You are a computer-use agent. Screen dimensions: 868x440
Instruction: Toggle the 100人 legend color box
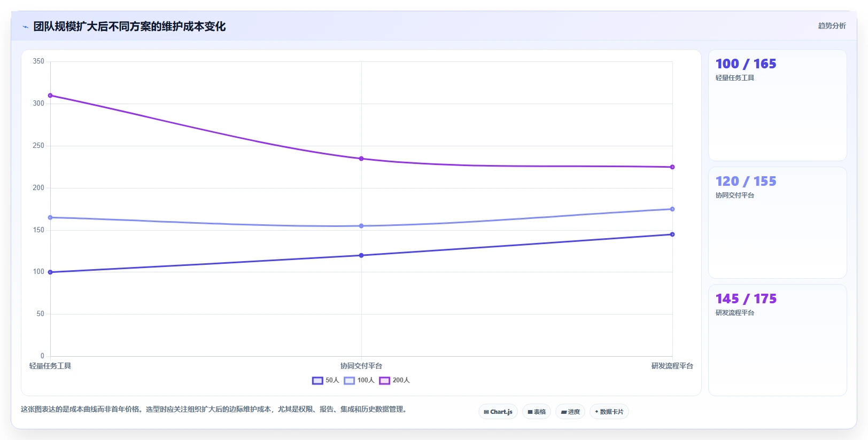coord(349,381)
